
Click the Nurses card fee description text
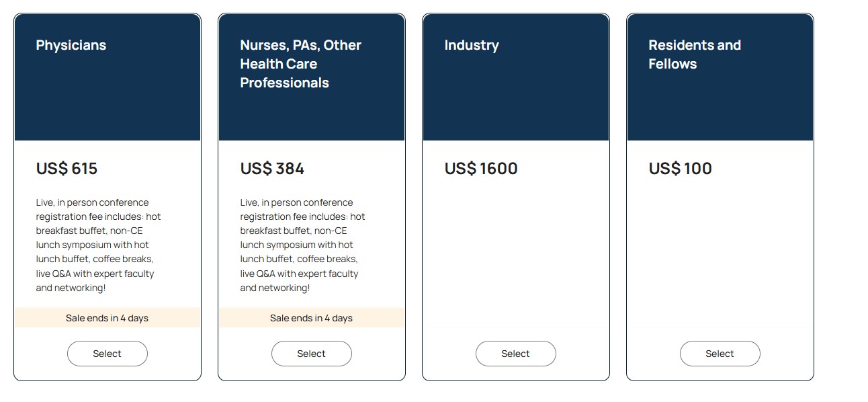point(302,245)
